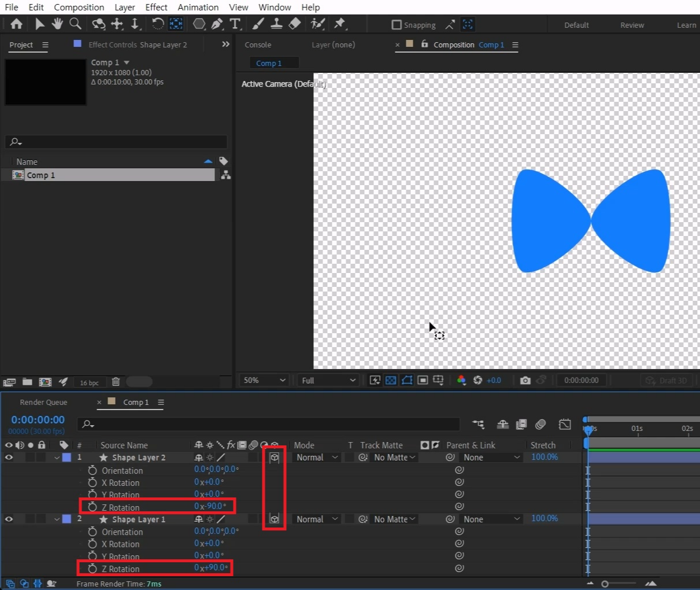700x590 pixels.
Task: Select the Hand tool
Action: pyautogui.click(x=57, y=24)
